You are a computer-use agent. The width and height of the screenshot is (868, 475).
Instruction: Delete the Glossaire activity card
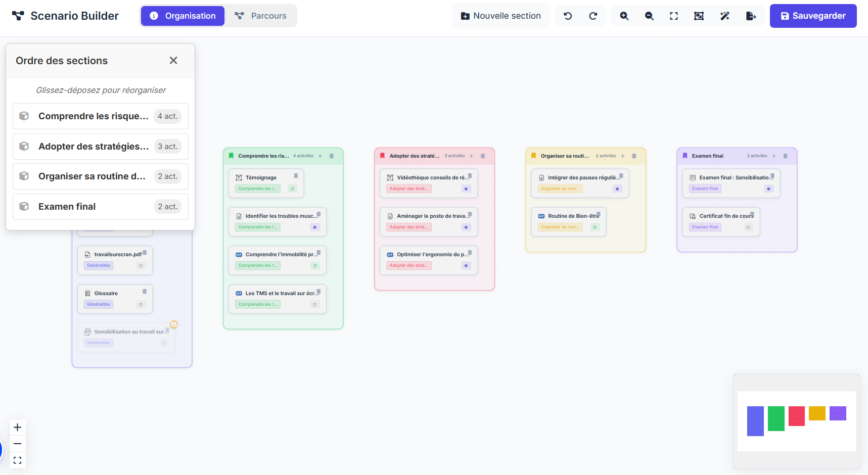(x=145, y=292)
